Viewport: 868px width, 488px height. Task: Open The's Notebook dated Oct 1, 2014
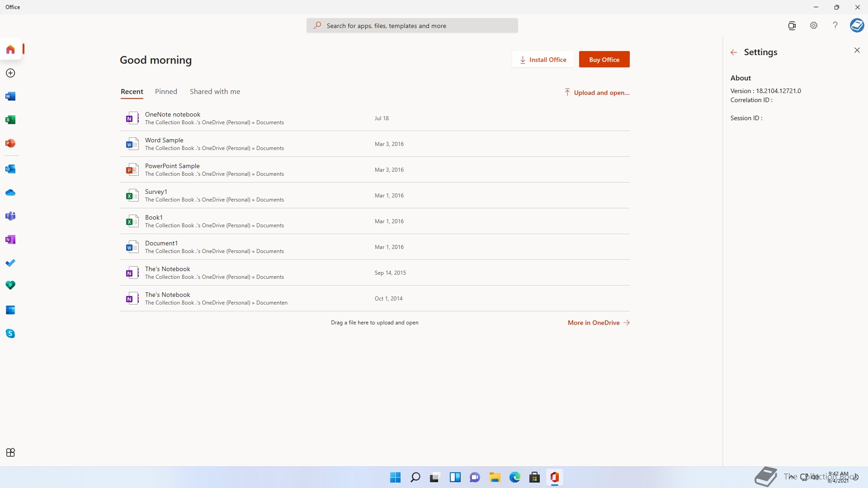374,299
